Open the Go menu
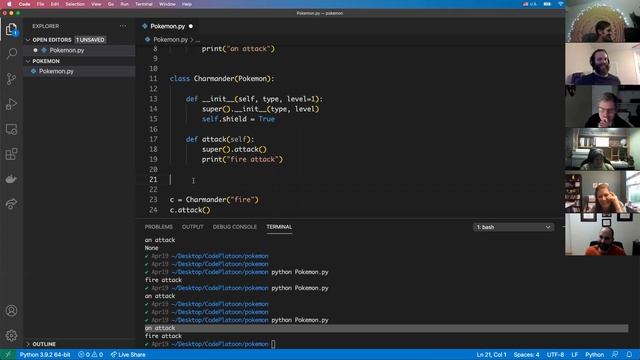640x360 pixels. [x=111, y=4]
